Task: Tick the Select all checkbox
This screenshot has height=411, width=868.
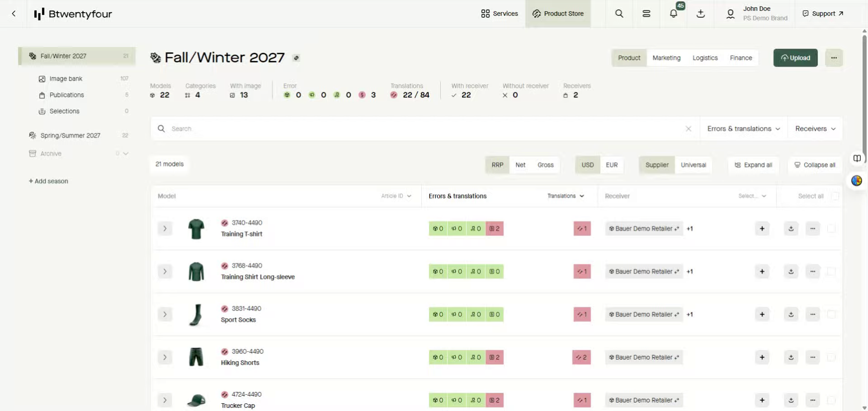Action: 835,196
